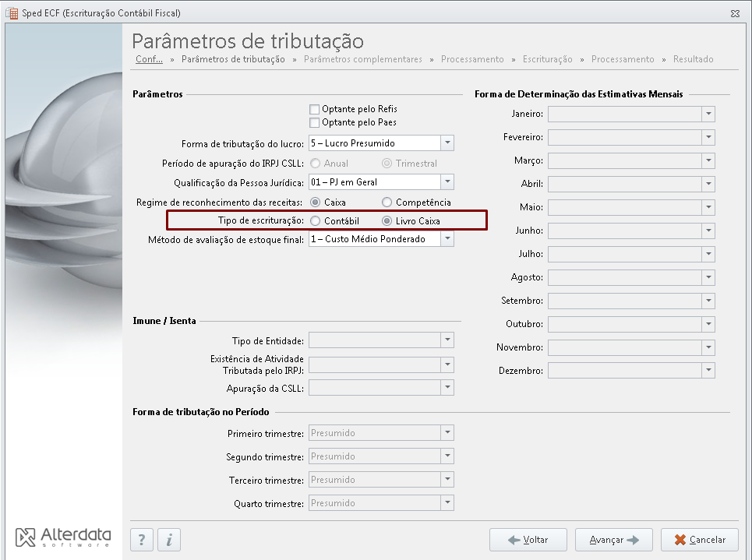Expand Existência de Atividade Tributada dropdown
This screenshot has height=560, width=752.
[x=447, y=365]
